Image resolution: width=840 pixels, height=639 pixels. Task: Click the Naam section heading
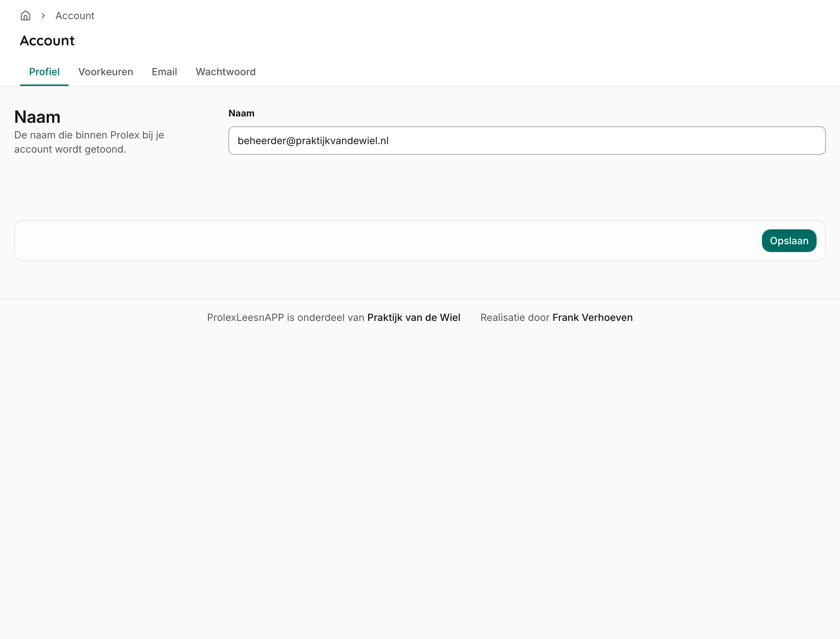[37, 117]
